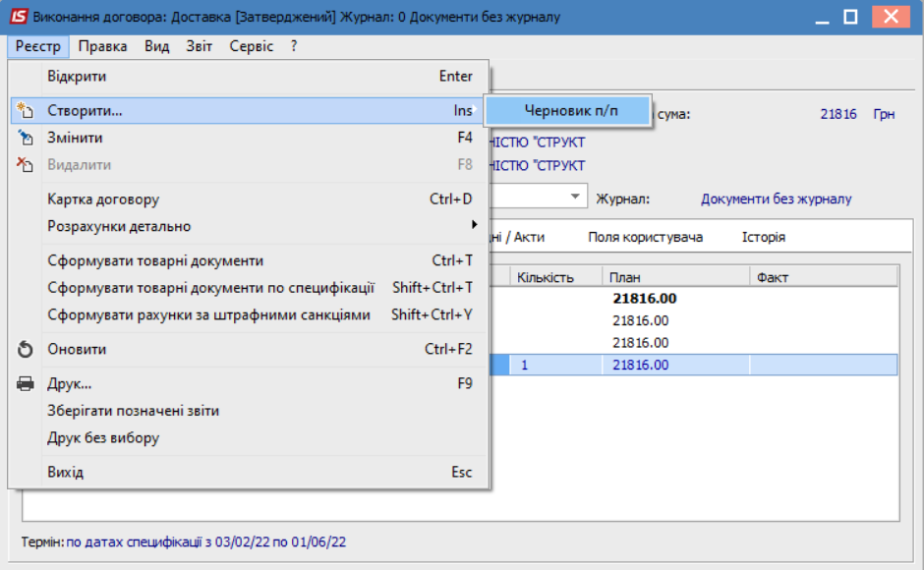Expand Розрахунки детально submenu arrow
The height and width of the screenshot is (570, 924).
(474, 225)
